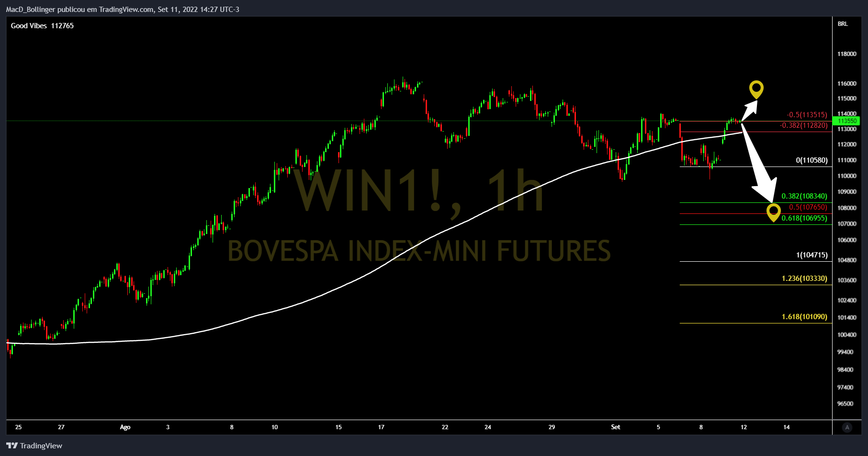868x456 pixels.
Task: Click the TradingView logo at bottom left
Action: [x=34, y=445]
